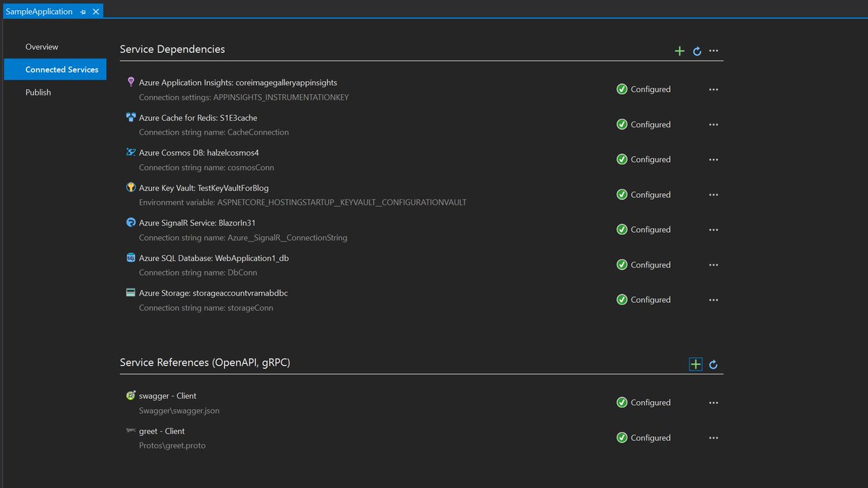Viewport: 868px width, 488px height.
Task: Click the greet gRPC client icon
Action: click(131, 430)
